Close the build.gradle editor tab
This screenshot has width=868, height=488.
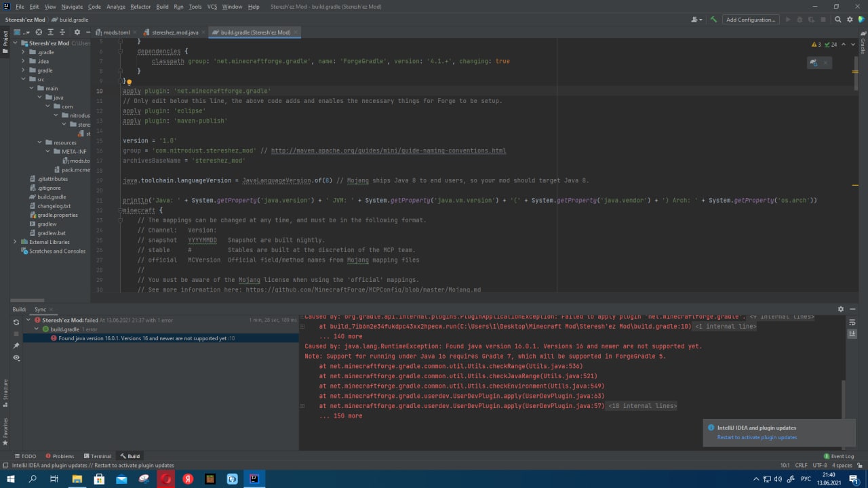pyautogui.click(x=296, y=32)
